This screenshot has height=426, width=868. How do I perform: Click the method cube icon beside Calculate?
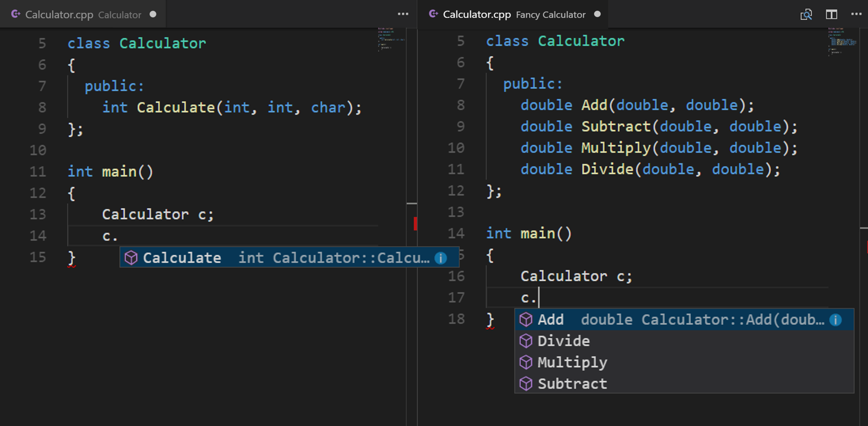[x=131, y=258]
